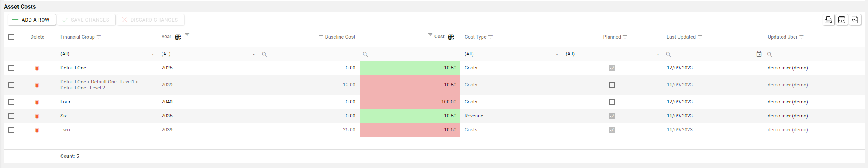Click the code window export icon

[x=842, y=20]
